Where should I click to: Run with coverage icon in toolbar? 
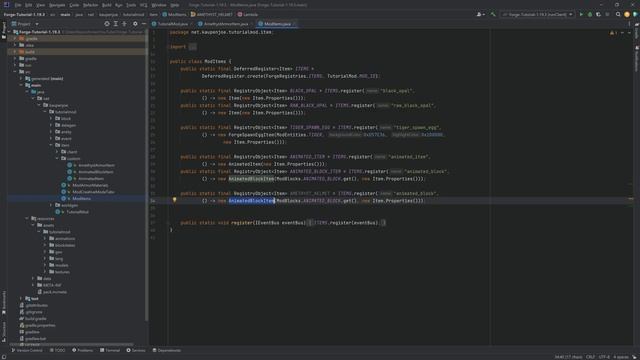click(598, 14)
